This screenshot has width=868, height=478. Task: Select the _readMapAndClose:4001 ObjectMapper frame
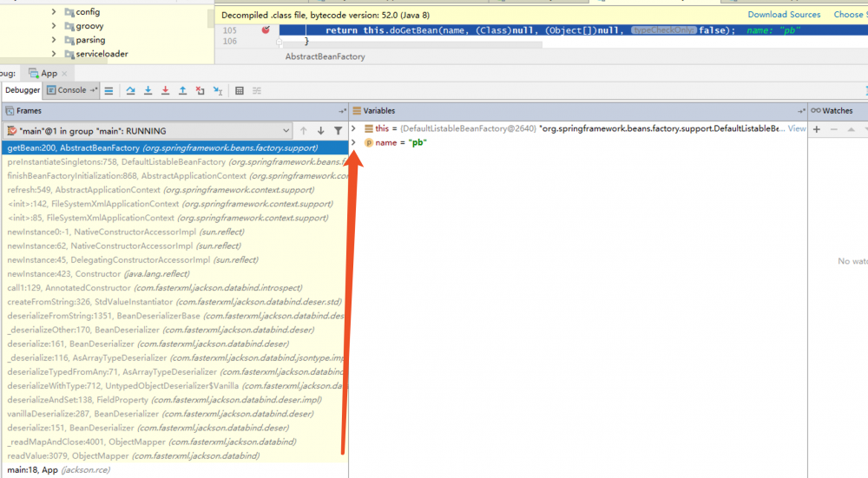click(x=175, y=442)
